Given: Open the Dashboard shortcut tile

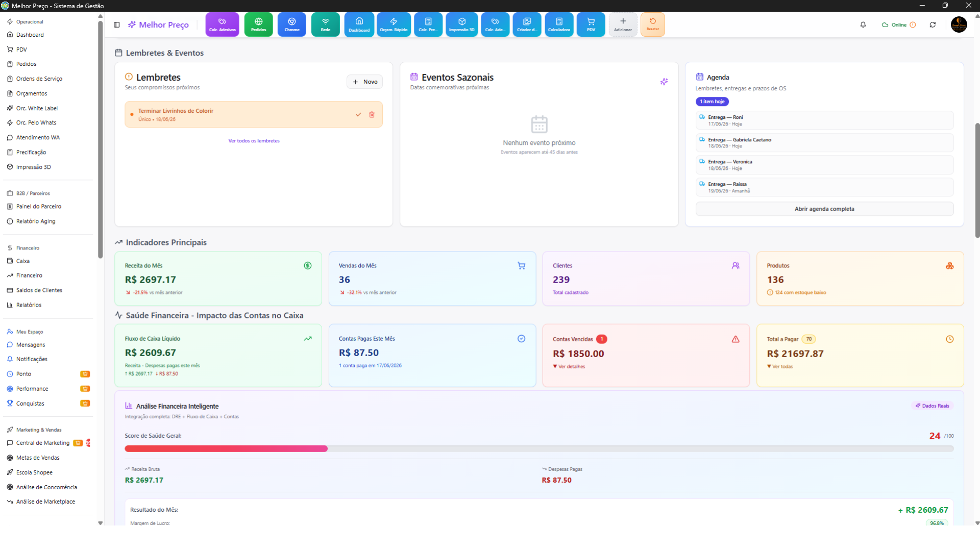Looking at the screenshot, I should 359,24.
